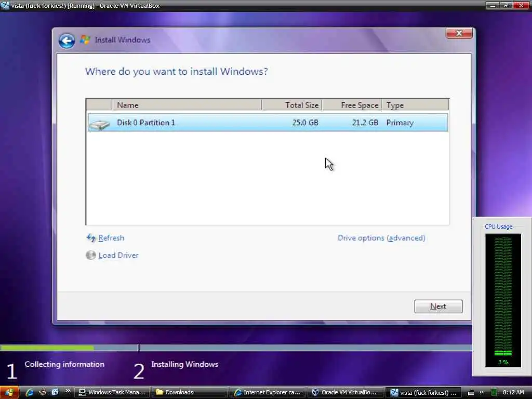Restore the VirtualBox VM window size
This screenshot has width=532, height=399.
pyautogui.click(x=506, y=5)
